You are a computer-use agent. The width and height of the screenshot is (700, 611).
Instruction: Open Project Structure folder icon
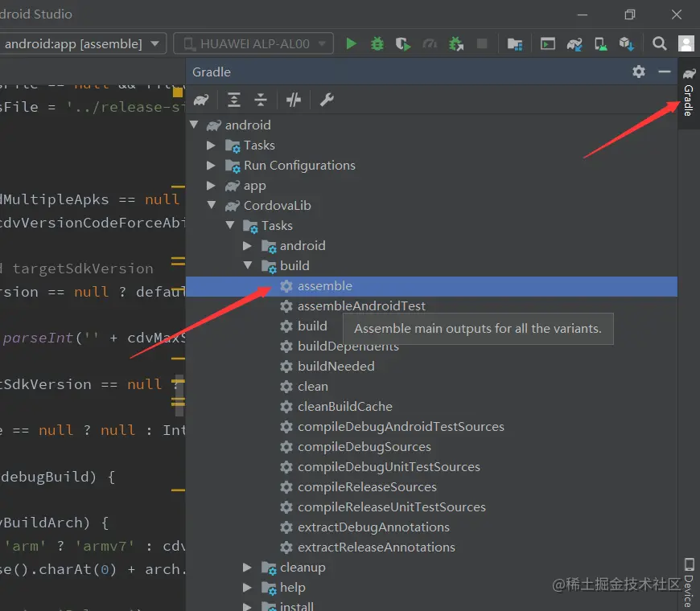[515, 44]
